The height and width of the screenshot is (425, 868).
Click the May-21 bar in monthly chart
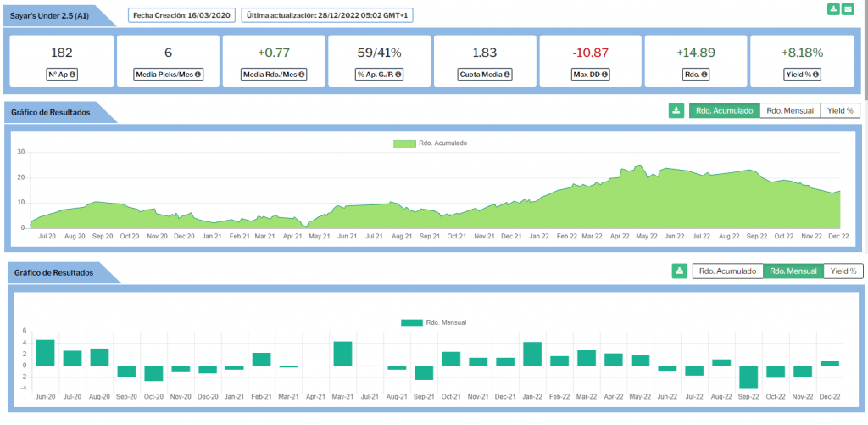point(342,354)
